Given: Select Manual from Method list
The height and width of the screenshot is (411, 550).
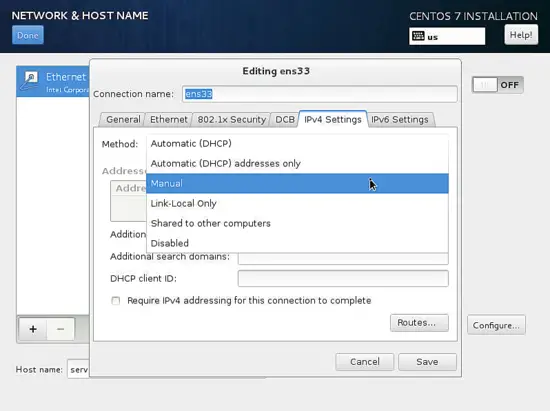Looking at the screenshot, I should click(297, 183).
